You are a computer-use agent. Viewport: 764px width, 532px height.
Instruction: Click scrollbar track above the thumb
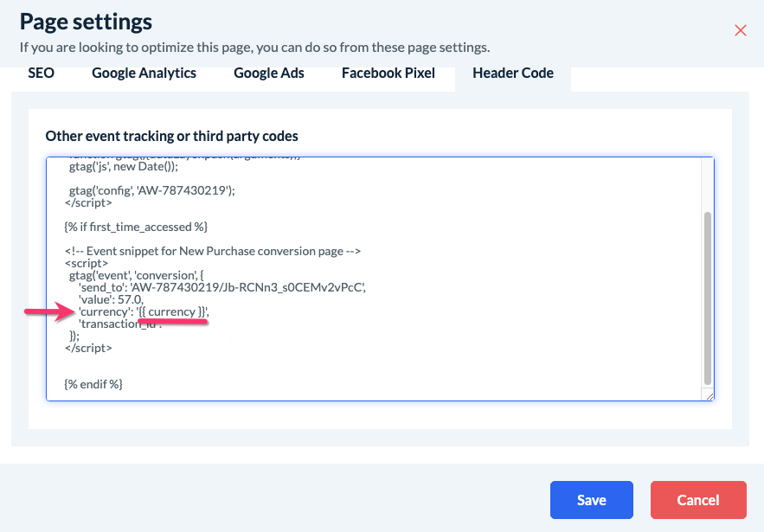pos(708,186)
